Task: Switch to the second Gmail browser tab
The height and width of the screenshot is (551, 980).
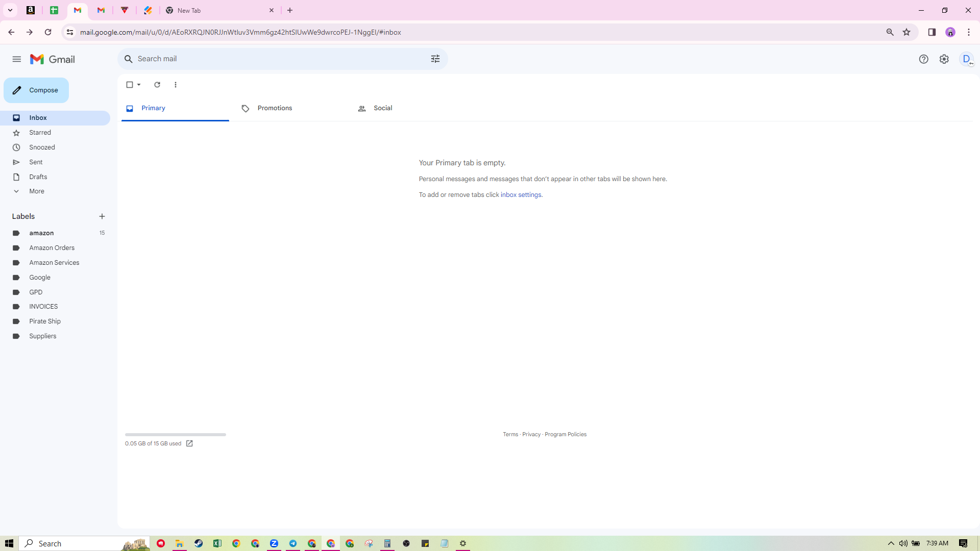Action: (x=101, y=10)
